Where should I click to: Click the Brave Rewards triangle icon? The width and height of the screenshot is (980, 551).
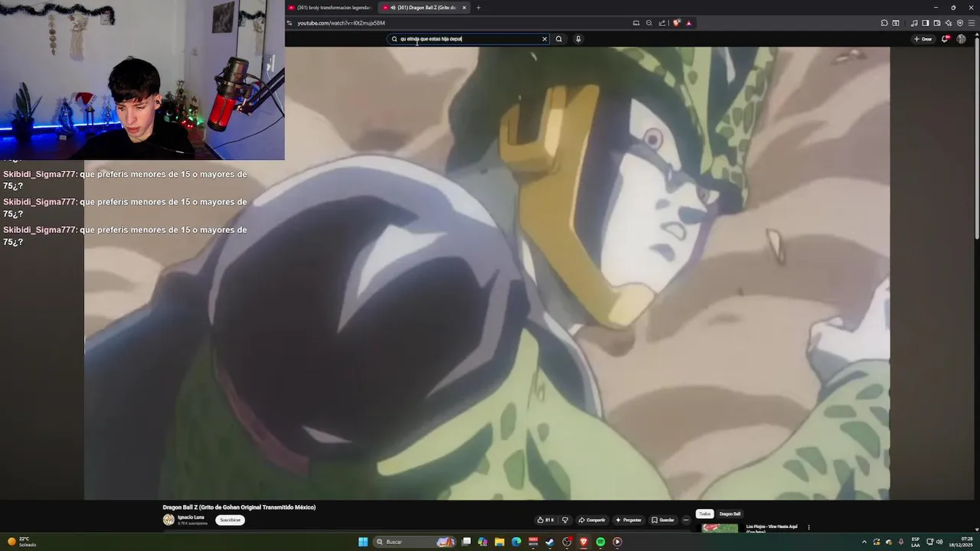pos(688,23)
